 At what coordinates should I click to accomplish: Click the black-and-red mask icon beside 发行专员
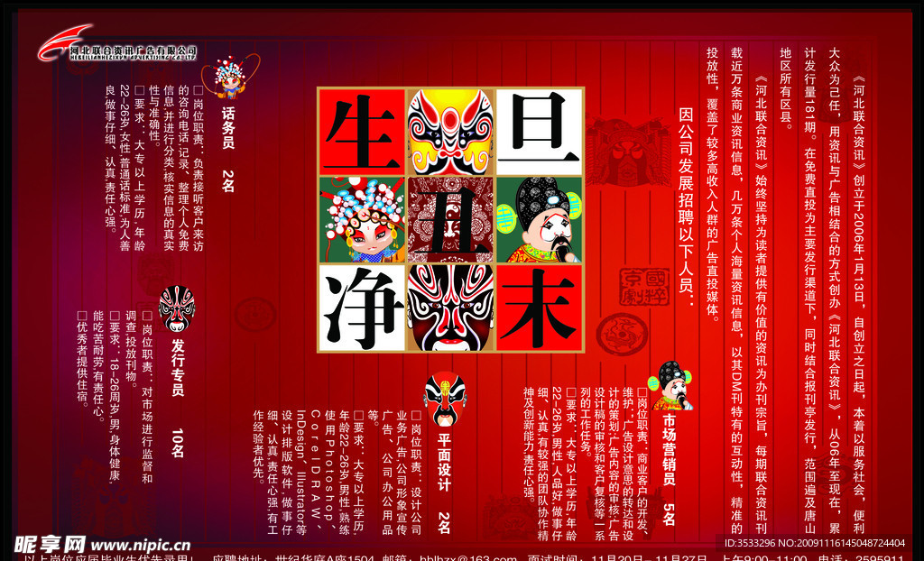[176, 308]
